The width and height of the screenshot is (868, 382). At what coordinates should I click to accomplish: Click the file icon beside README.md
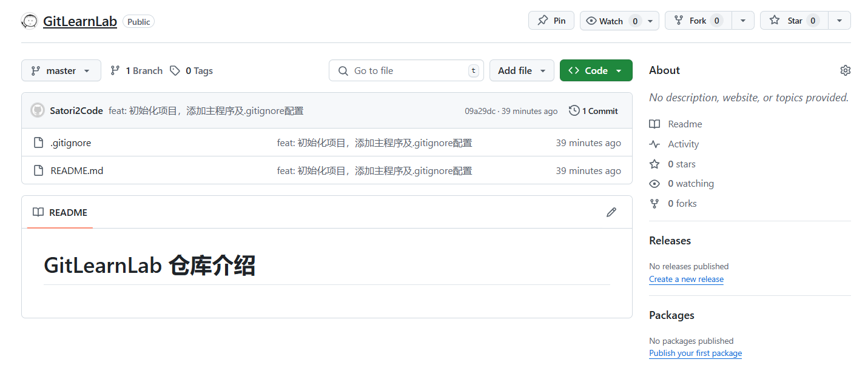click(x=38, y=170)
